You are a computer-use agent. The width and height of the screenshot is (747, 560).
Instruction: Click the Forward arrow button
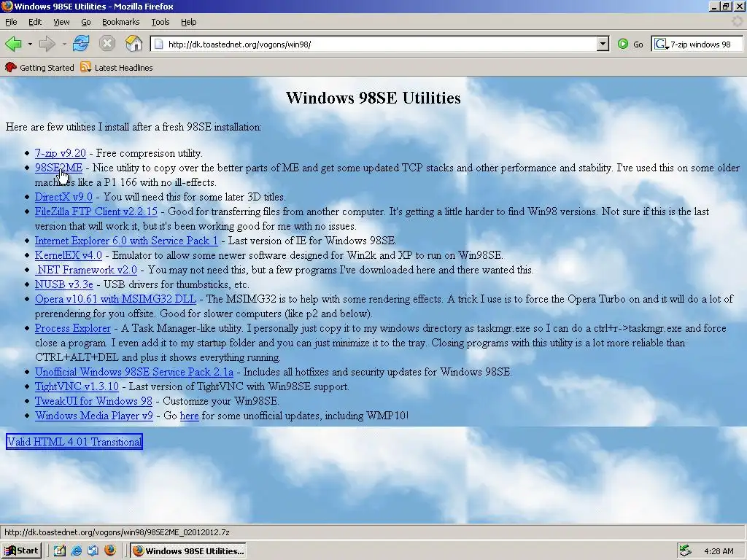pos(47,44)
